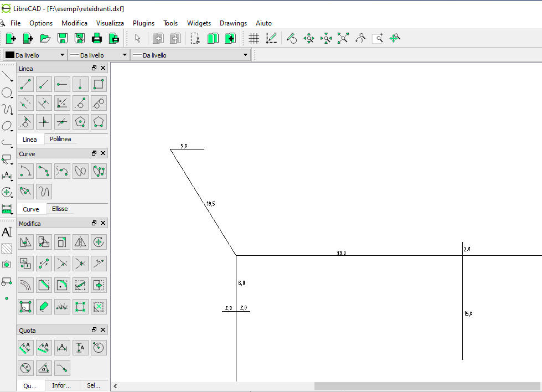The height and width of the screenshot is (392, 542).
Task: Select line with angle tool
Action: point(44,84)
